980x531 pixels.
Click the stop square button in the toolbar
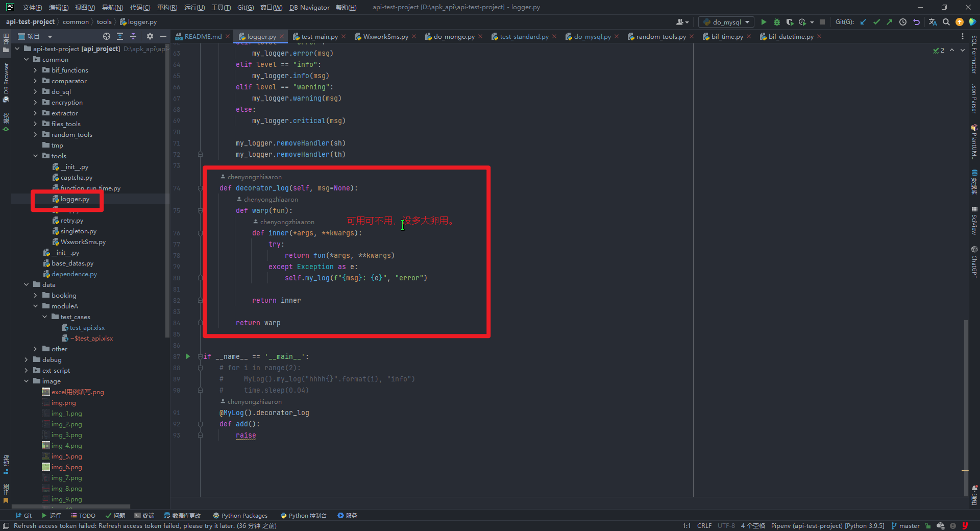[822, 22]
